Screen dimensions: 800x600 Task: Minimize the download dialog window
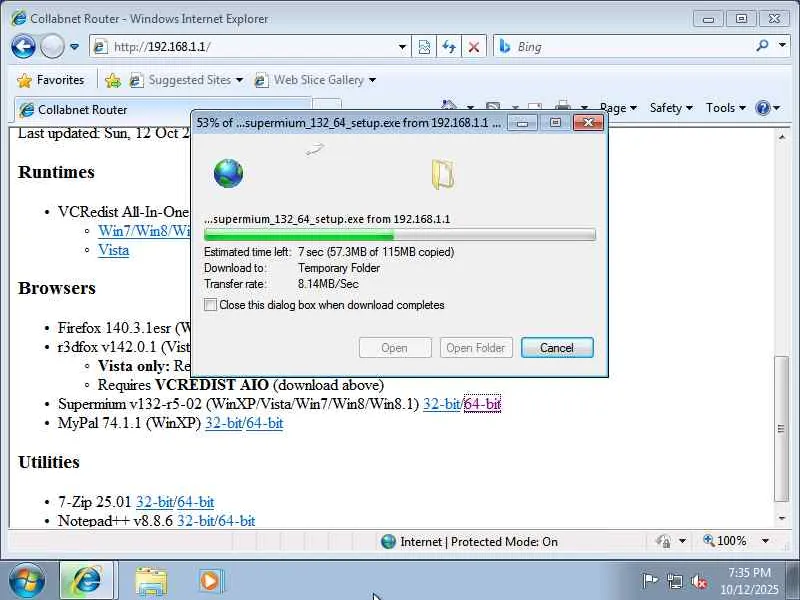[x=522, y=123]
